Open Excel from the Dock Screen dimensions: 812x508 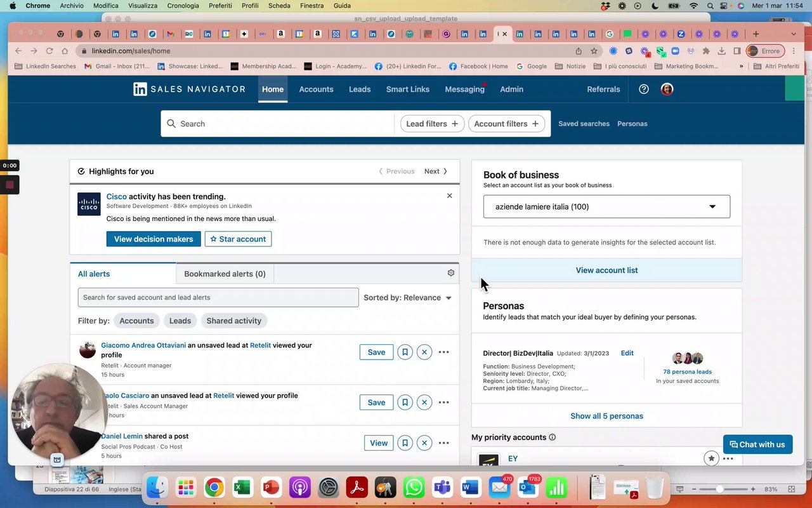(x=242, y=488)
